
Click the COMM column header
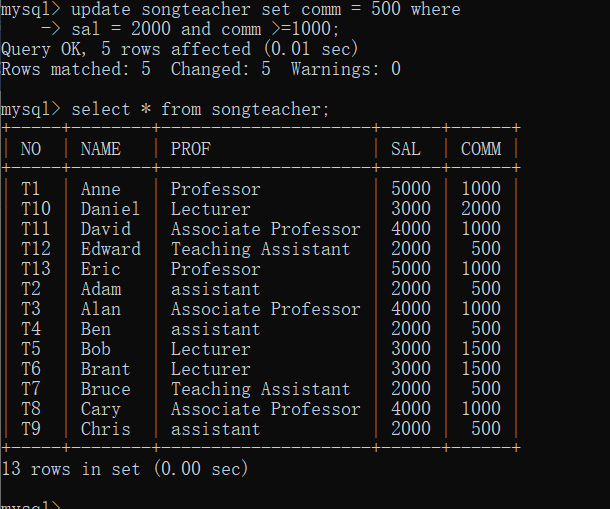coord(480,149)
